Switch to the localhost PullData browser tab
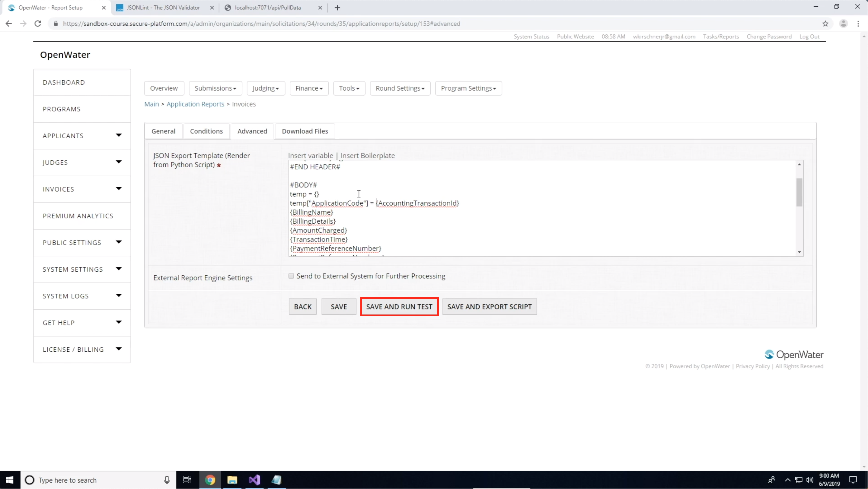 [x=268, y=8]
